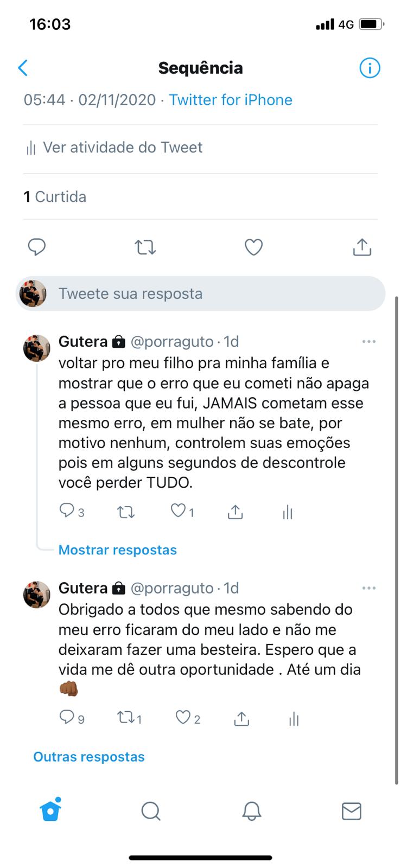This screenshot has height=868, width=401.
Task: Like the 'Obrigado a todos' reply
Action: tap(183, 718)
